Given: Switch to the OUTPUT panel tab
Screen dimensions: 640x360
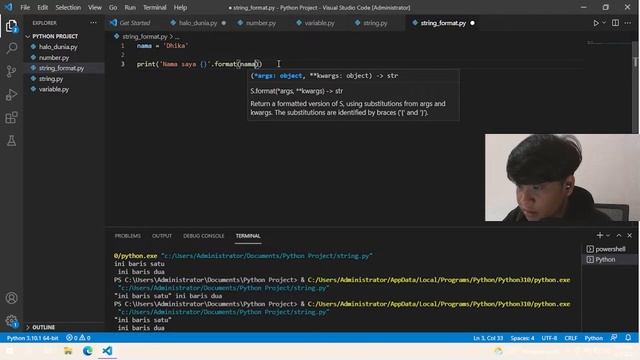Looking at the screenshot, I should (162, 236).
